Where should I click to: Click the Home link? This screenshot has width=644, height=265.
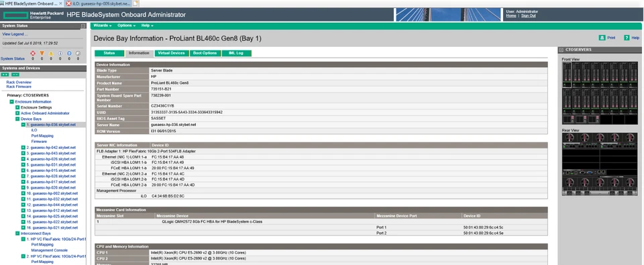pyautogui.click(x=511, y=15)
